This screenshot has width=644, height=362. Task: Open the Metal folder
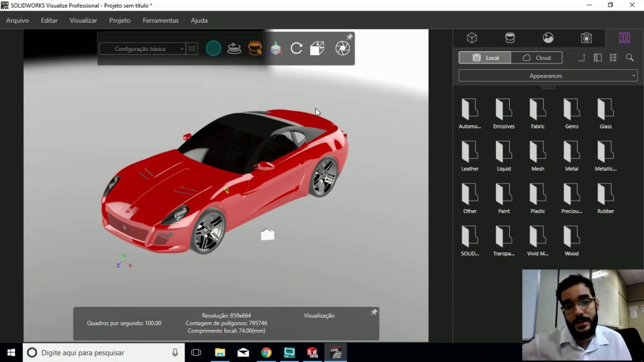[x=572, y=156]
